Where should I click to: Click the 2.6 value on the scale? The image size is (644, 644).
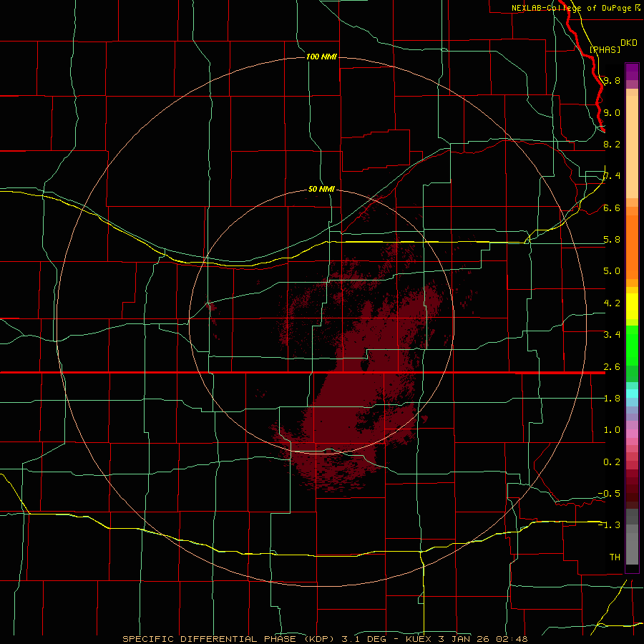[x=612, y=367]
